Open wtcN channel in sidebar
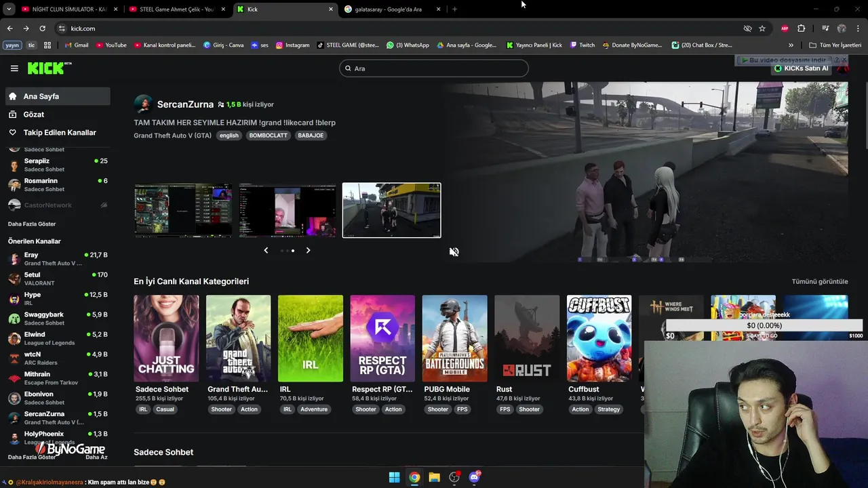 point(58,358)
